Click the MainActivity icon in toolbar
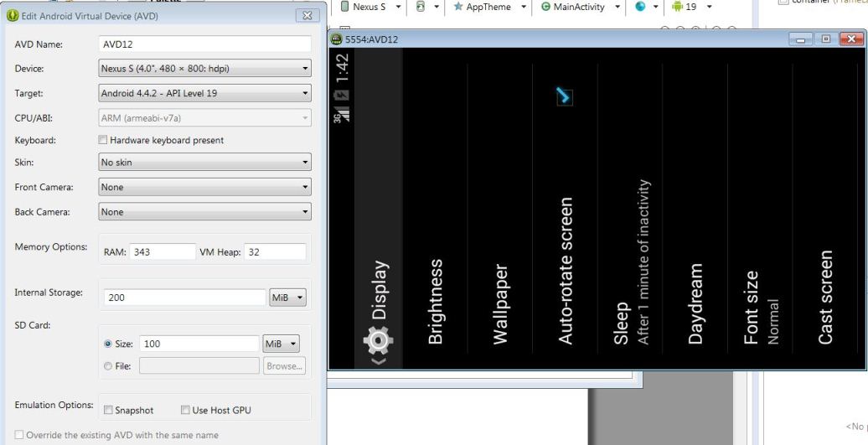The width and height of the screenshot is (868, 445). pos(545,7)
